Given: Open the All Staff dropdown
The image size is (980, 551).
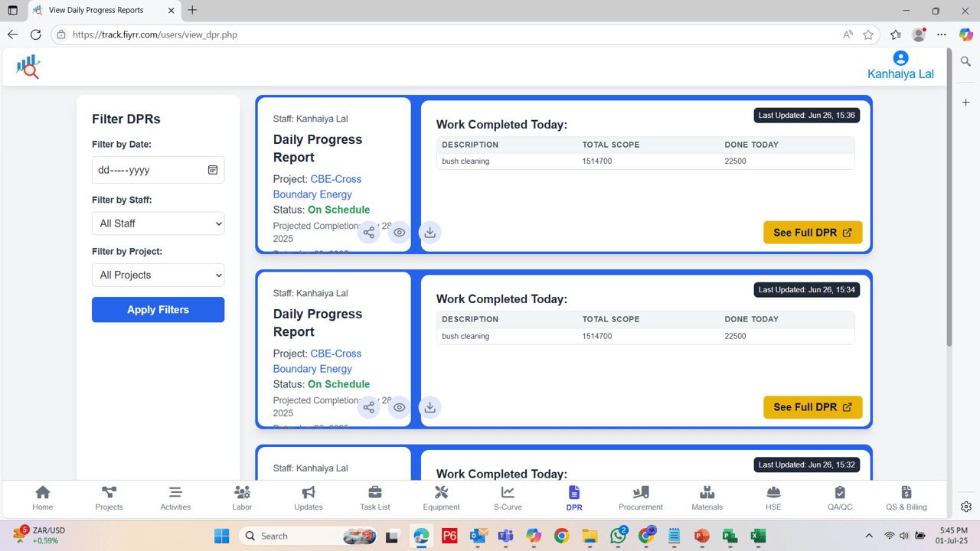Looking at the screenshot, I should [158, 223].
